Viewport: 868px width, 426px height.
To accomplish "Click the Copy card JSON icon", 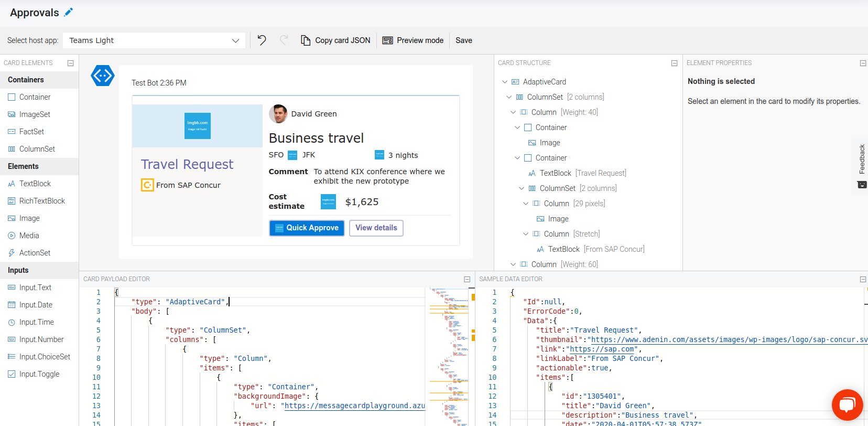I will (x=305, y=40).
